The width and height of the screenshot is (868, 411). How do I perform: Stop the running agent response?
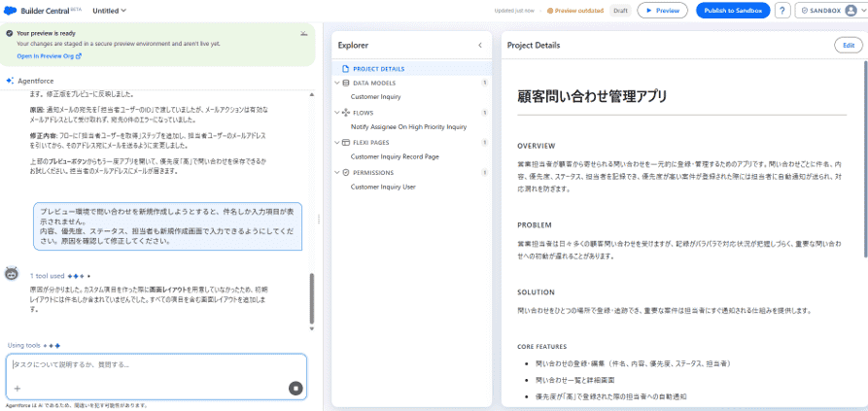click(295, 389)
